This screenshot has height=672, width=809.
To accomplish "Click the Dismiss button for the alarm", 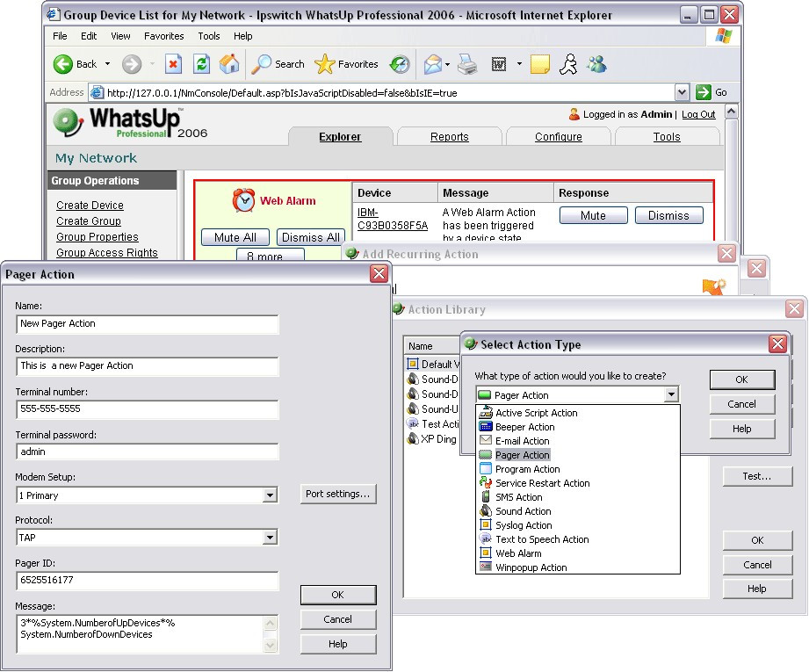I will [x=668, y=216].
